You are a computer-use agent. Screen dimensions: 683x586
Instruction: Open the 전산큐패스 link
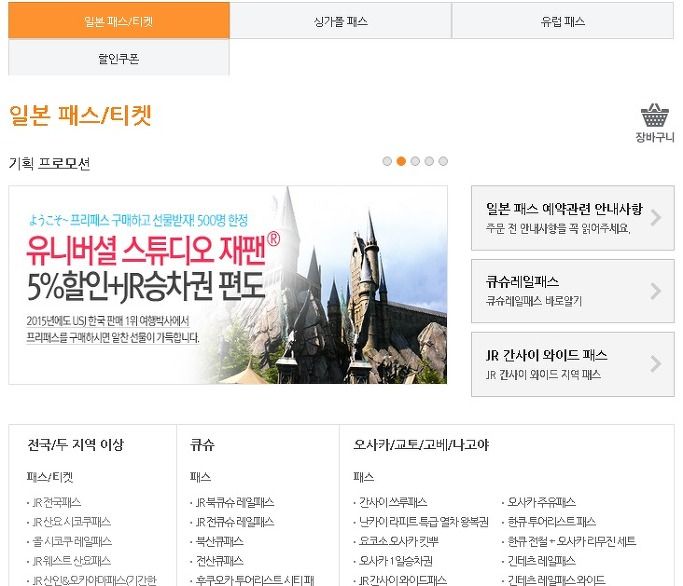coord(220,561)
